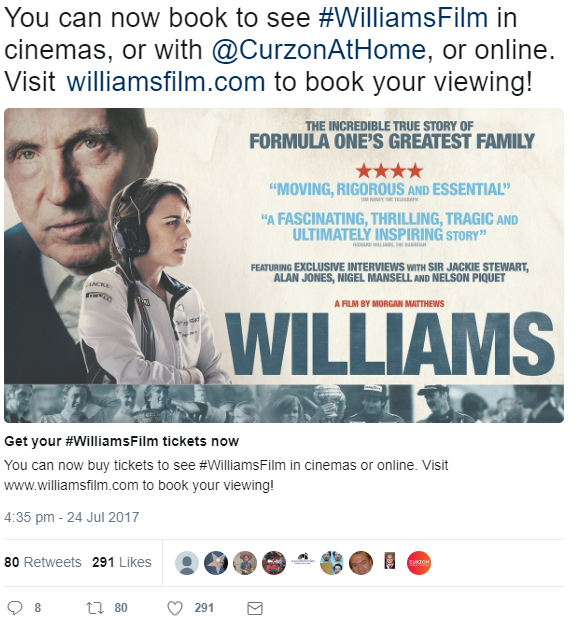View the 291 Likes list
Viewport: 584px width, 629px height.
coord(122,562)
